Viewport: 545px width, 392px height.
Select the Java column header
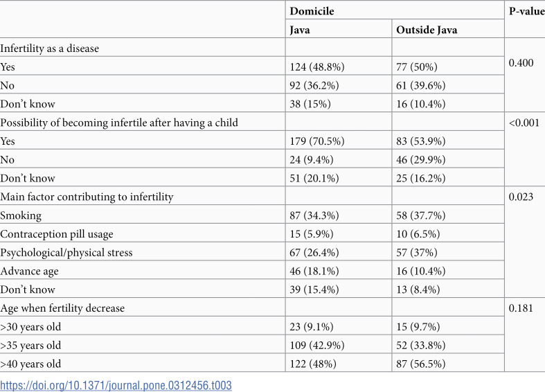coord(300,30)
